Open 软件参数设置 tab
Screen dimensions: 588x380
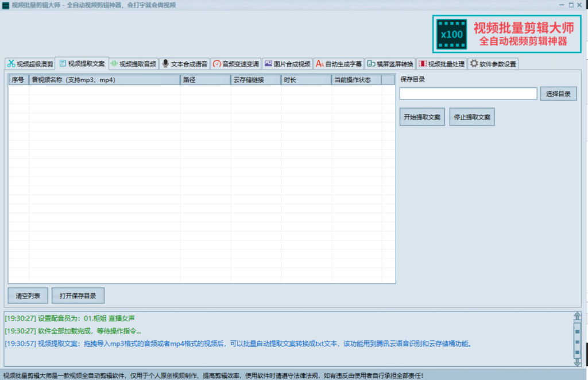(x=493, y=63)
